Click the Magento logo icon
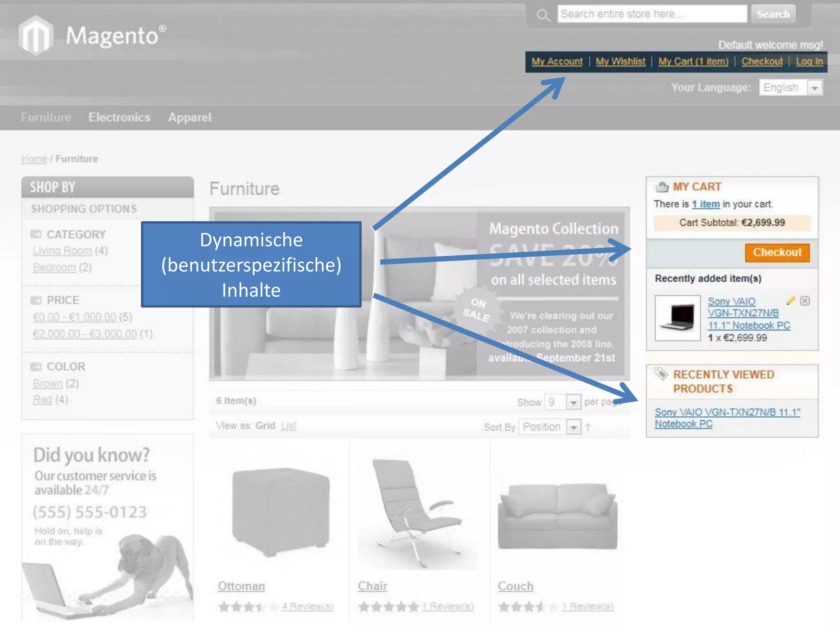 (36, 35)
